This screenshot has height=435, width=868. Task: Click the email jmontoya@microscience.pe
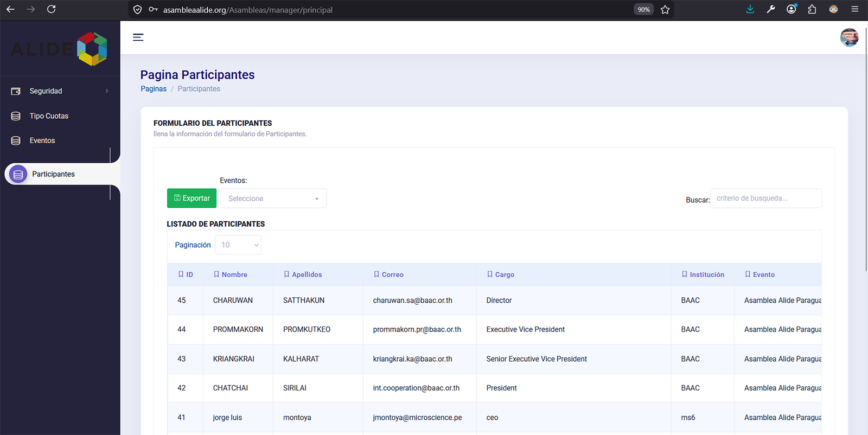417,418
